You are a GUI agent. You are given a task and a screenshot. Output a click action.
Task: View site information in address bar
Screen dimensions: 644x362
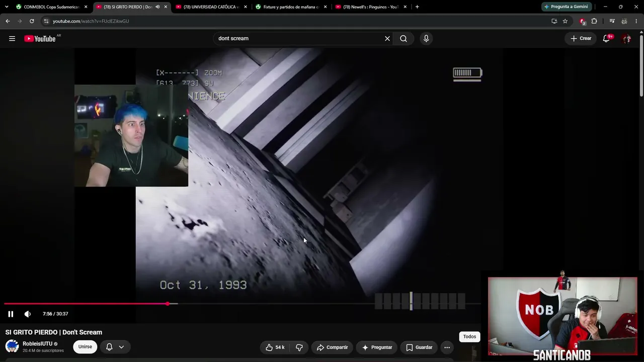pos(46,21)
